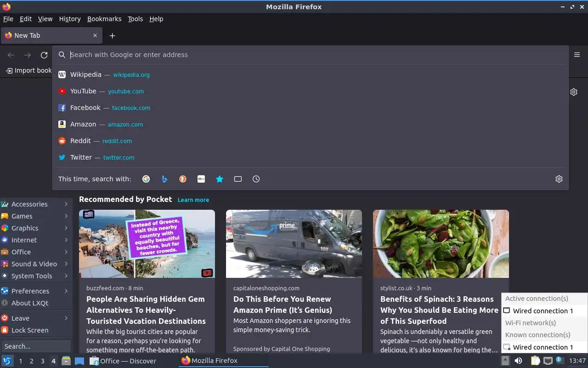Open the Amazon Prime van article thumbnail

click(294, 244)
